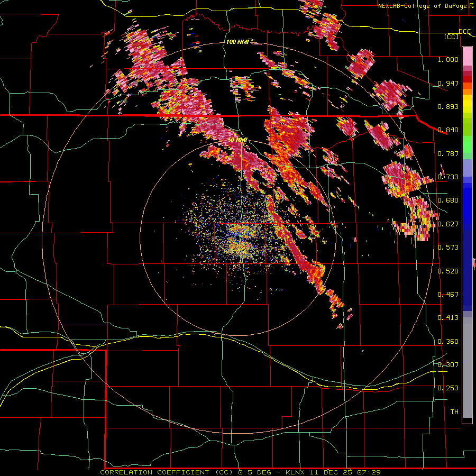Click the 0.307 legend value
The height and width of the screenshot is (476, 476).
tap(448, 364)
